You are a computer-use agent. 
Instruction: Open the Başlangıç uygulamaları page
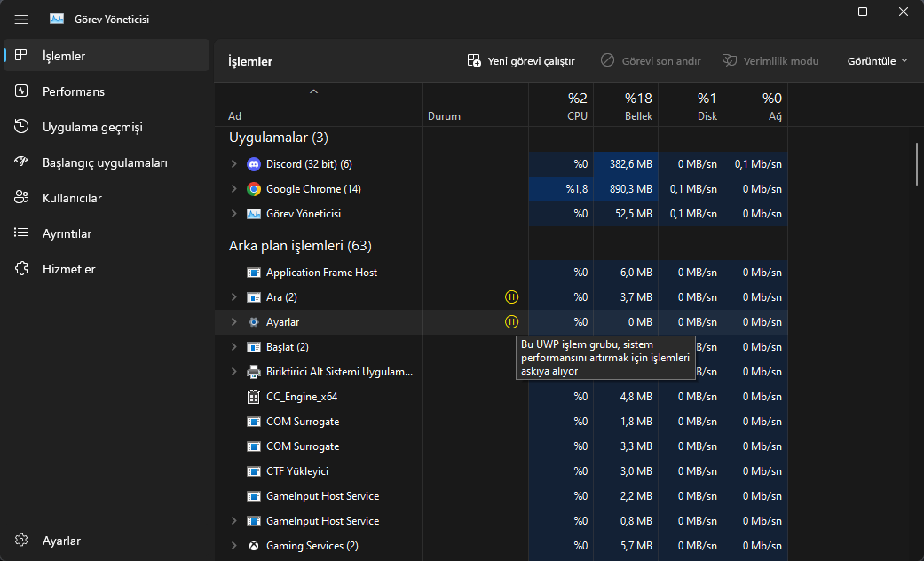[104, 162]
